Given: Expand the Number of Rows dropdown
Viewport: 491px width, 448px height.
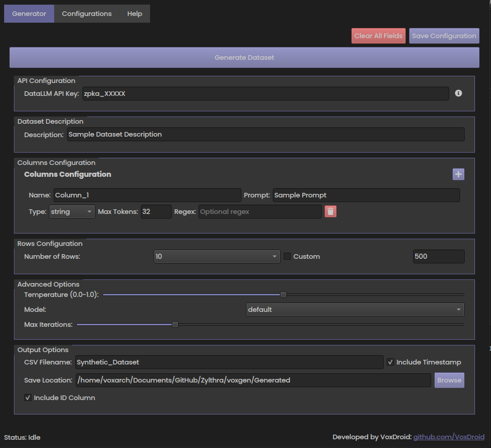Looking at the screenshot, I should [217, 256].
